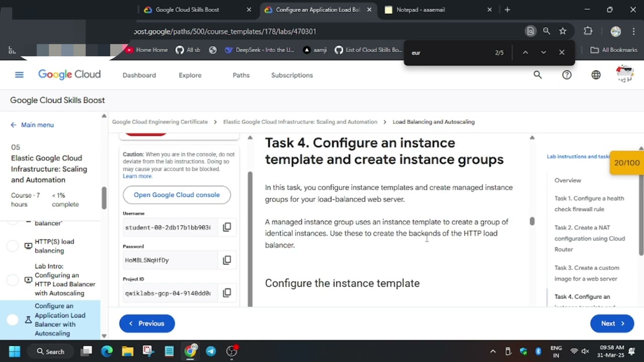The height and width of the screenshot is (362, 644).
Task: Open the Chrome profile avatar
Action: click(616, 31)
